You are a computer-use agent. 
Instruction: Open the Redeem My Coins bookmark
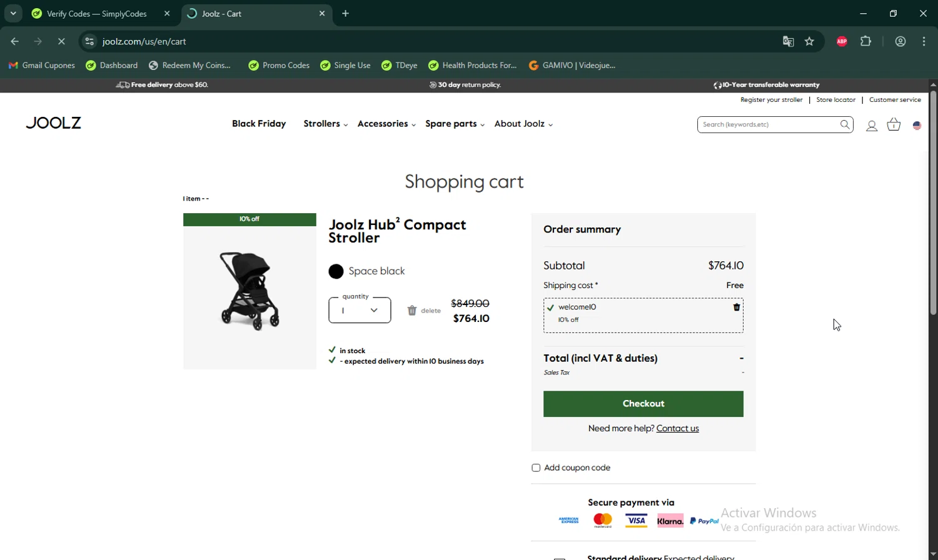190,66
